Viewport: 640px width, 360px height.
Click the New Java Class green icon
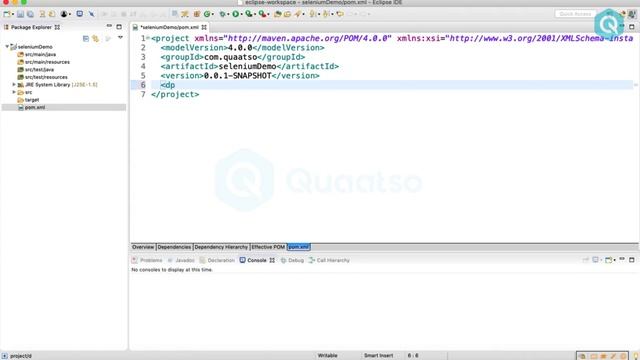coord(207,14)
